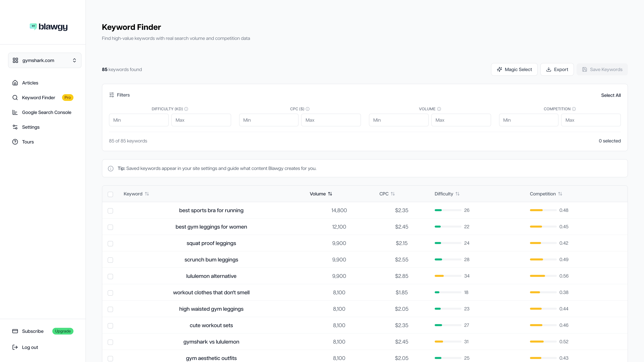Viewport: 644px width, 362px height.
Task: Sort by Volume column arrows
Action: coord(330,194)
